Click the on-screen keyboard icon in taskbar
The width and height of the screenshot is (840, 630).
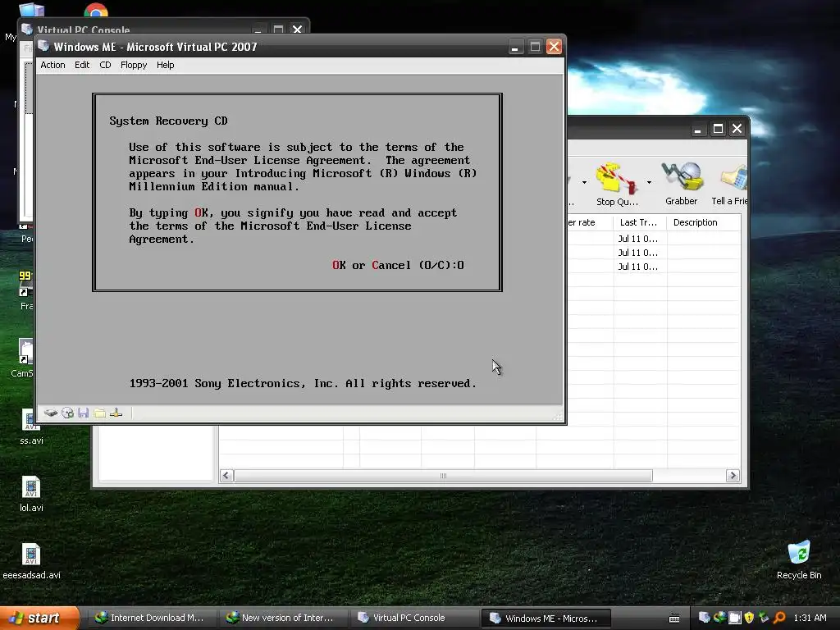(674, 619)
